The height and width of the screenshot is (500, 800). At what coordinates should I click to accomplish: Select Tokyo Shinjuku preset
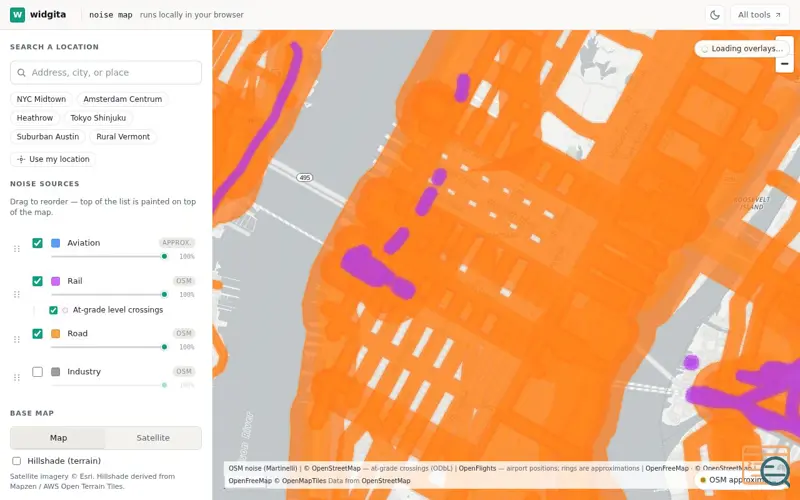(x=98, y=118)
